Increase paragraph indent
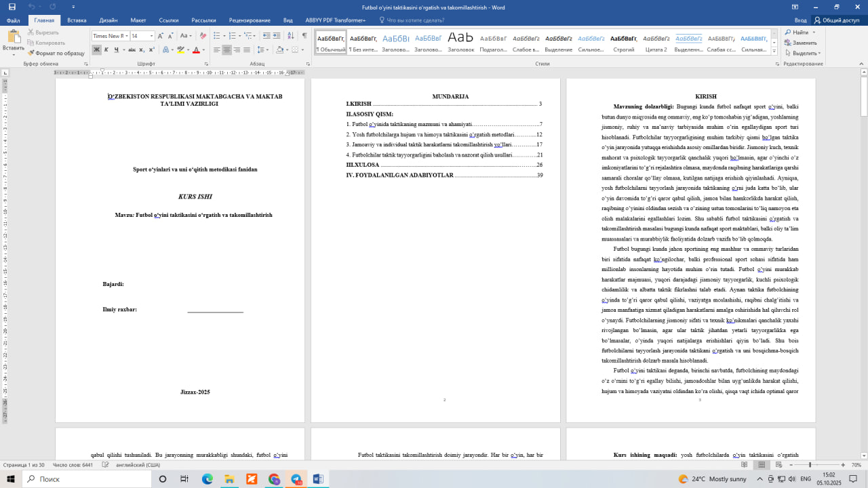868x488 pixels. 277,36
